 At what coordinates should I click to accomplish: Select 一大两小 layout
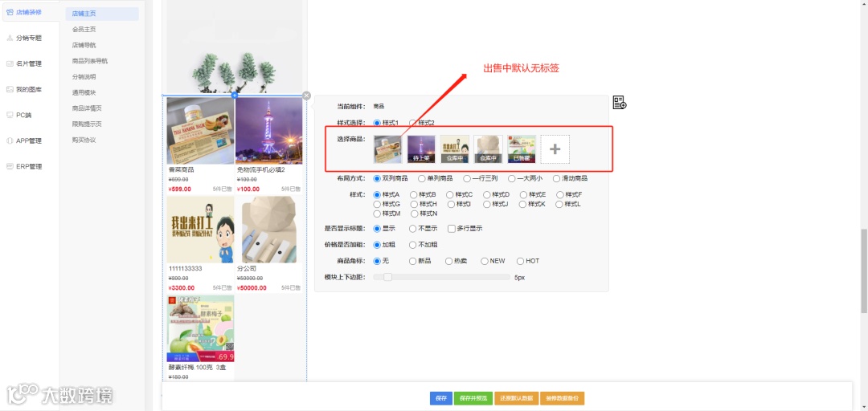click(511, 179)
